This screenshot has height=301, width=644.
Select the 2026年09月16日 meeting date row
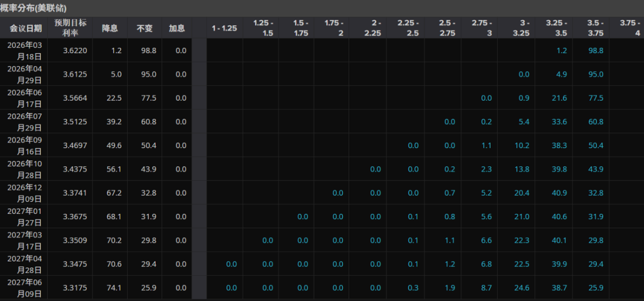[x=24, y=146]
